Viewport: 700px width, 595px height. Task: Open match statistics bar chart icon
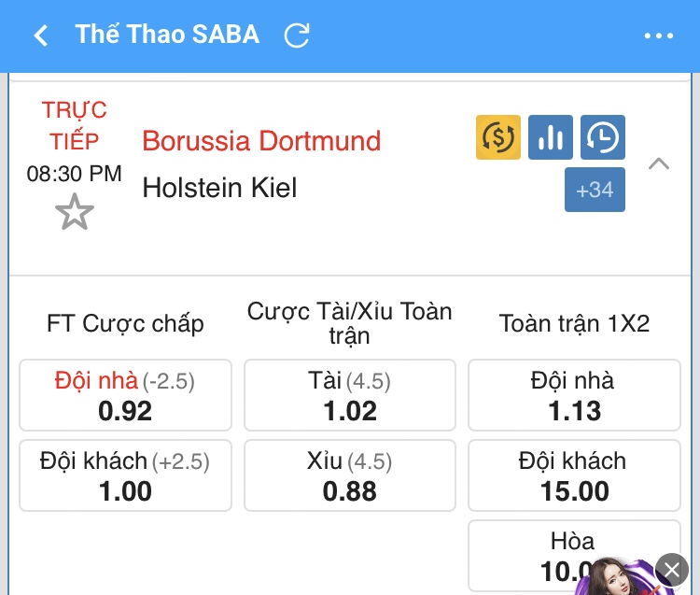[x=551, y=137]
